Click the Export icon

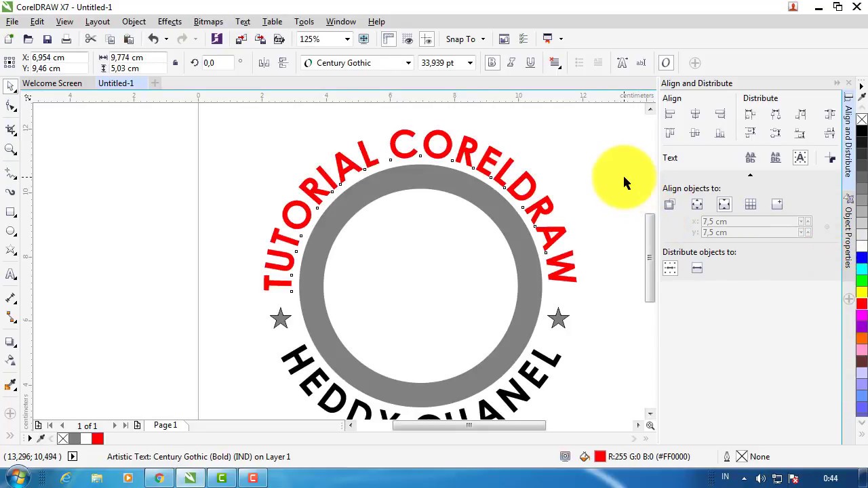pyautogui.click(x=260, y=39)
